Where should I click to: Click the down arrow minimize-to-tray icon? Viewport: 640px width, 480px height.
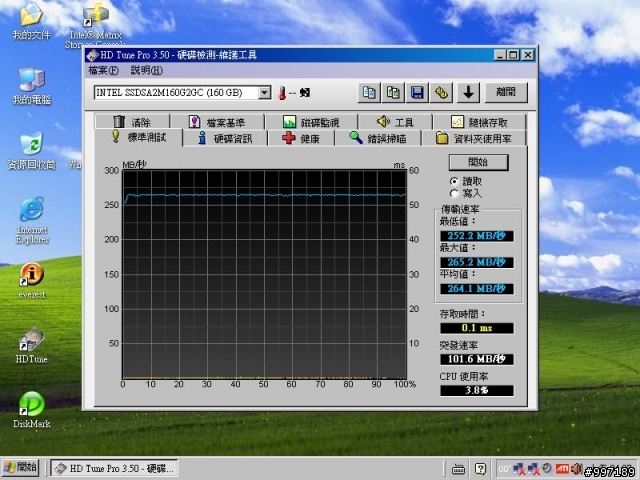pos(469,93)
